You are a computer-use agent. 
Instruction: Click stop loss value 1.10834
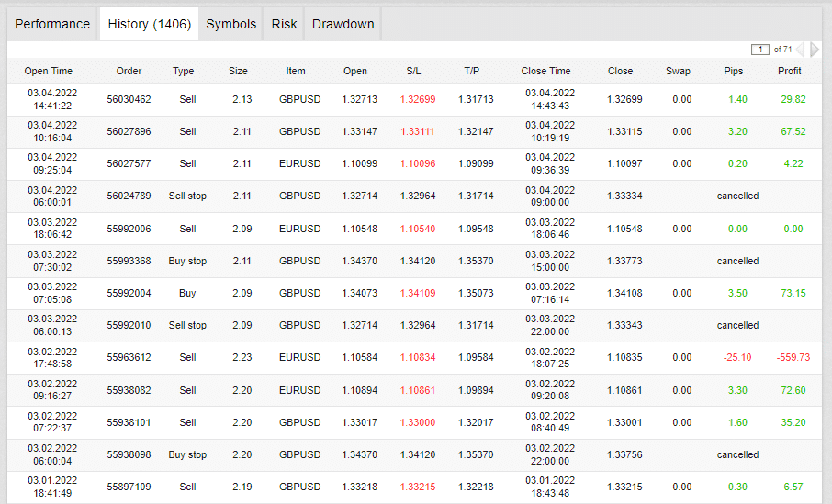(418, 358)
